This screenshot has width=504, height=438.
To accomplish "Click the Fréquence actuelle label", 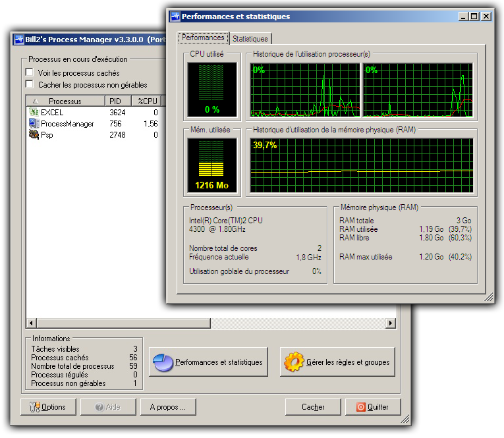I will coord(219,257).
